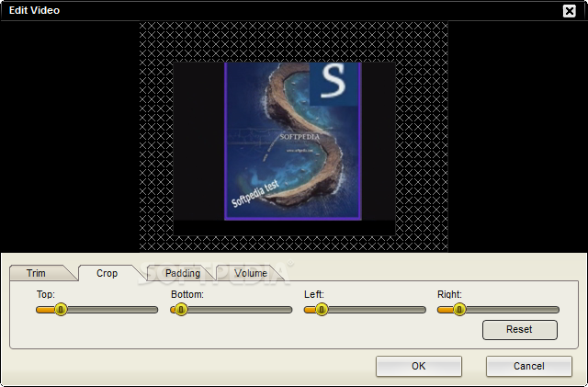Screen dimensions: 588x387
Task: Click the 'Bottom:' label
Action: (x=187, y=294)
